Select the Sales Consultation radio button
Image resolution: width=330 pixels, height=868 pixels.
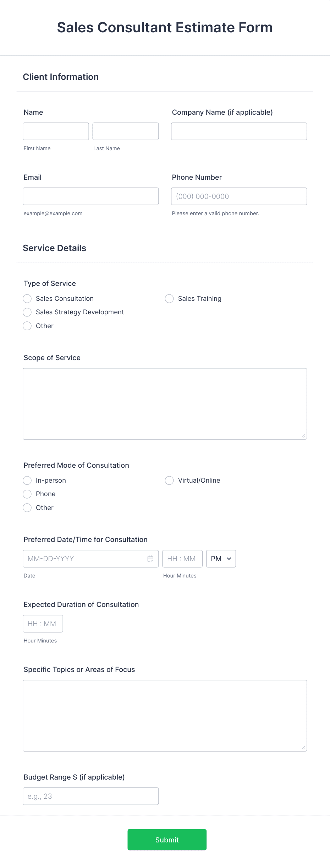(x=27, y=298)
